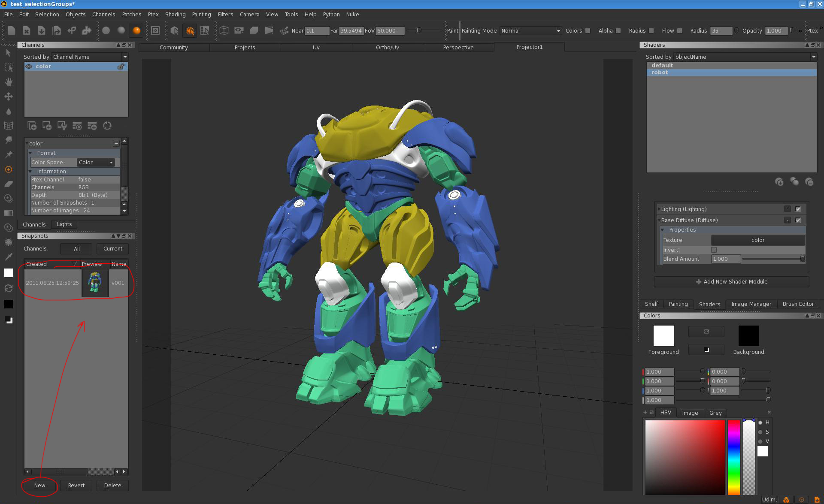Switch to the Ortho/Uv tab
This screenshot has height=504, width=824.
point(387,47)
